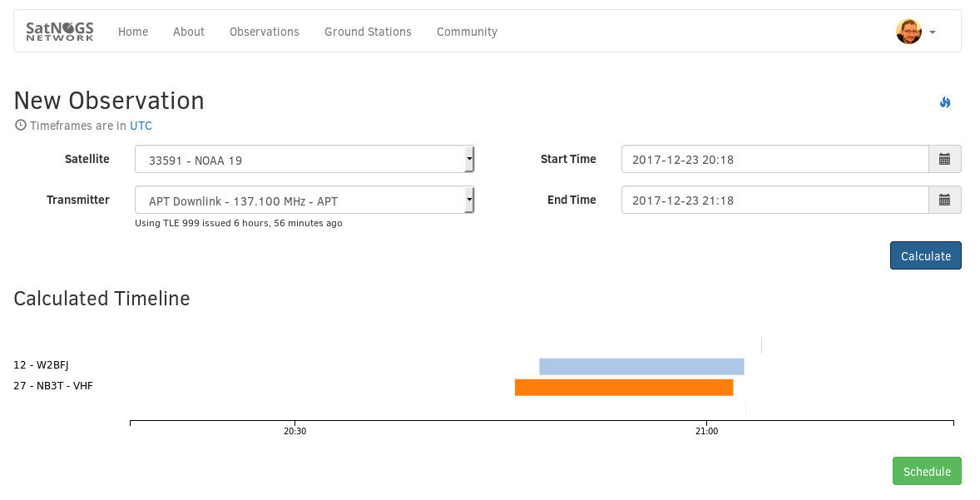Image resolution: width=980 pixels, height=500 pixels.
Task: Click the SatNOGS Network logo
Action: click(59, 32)
